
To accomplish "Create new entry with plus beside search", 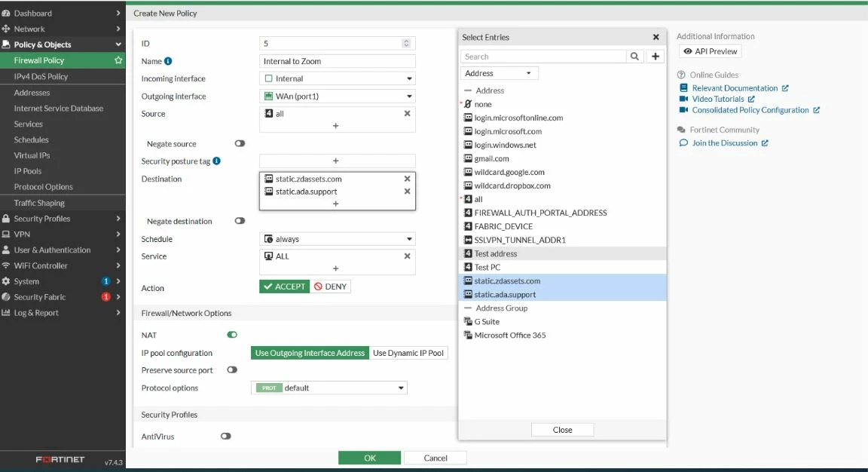I will [656, 57].
